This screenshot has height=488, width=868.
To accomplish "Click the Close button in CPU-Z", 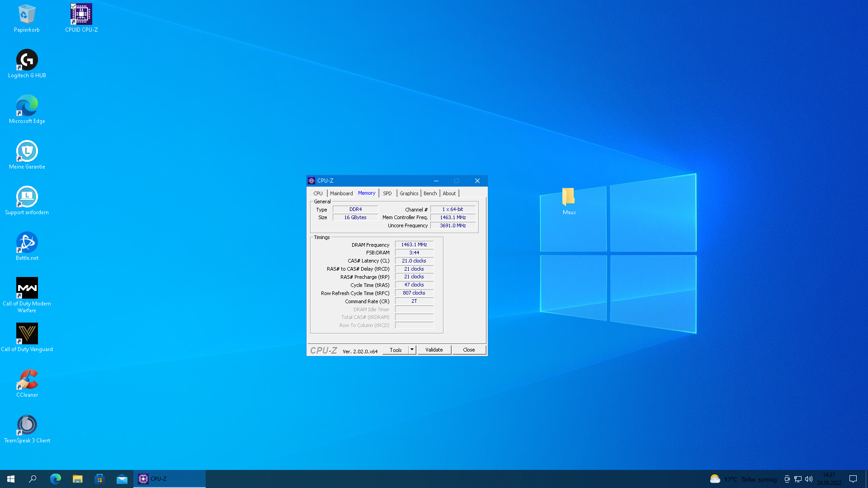I will point(469,350).
